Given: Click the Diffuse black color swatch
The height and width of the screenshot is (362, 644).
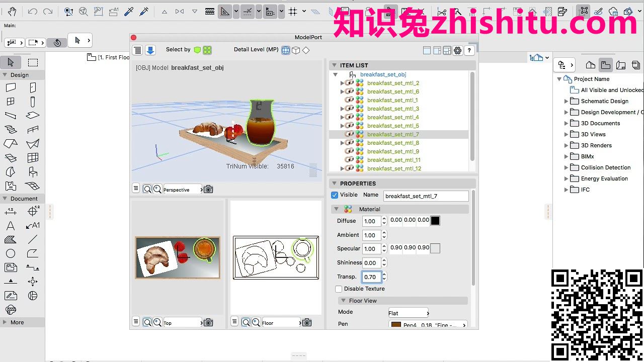Looking at the screenshot, I should [435, 221].
